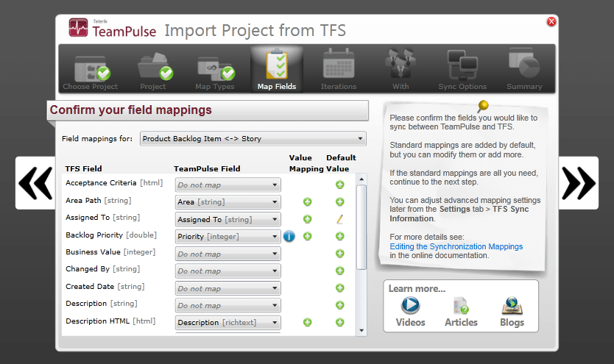Open the Field mappings for dropdown

[253, 138]
